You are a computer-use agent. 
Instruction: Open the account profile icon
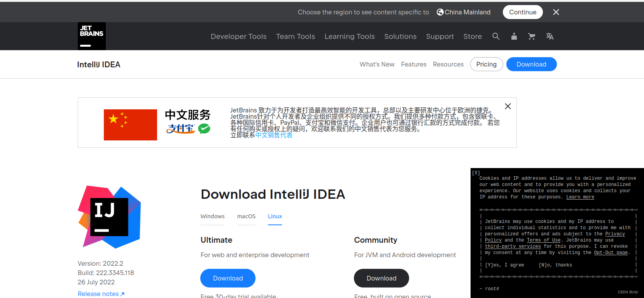514,36
